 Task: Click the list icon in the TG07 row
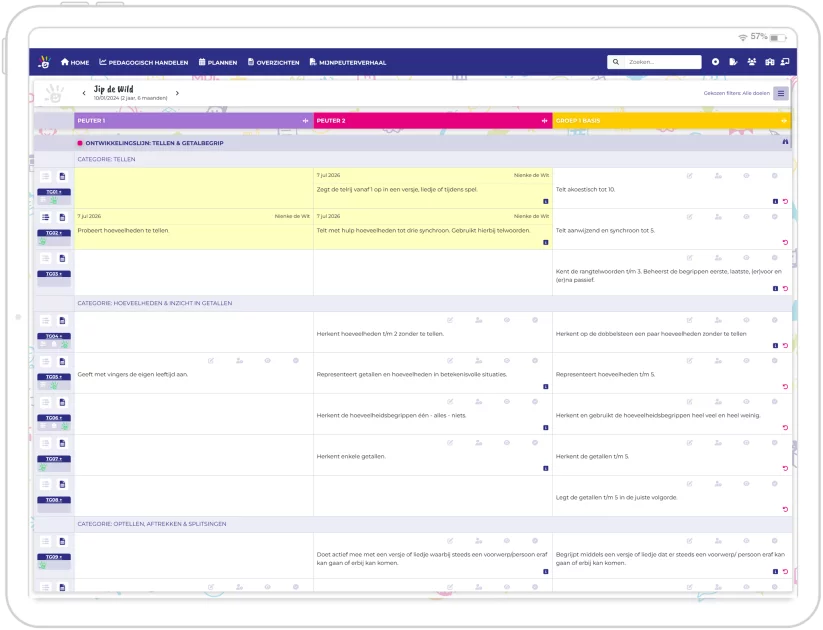pos(46,444)
